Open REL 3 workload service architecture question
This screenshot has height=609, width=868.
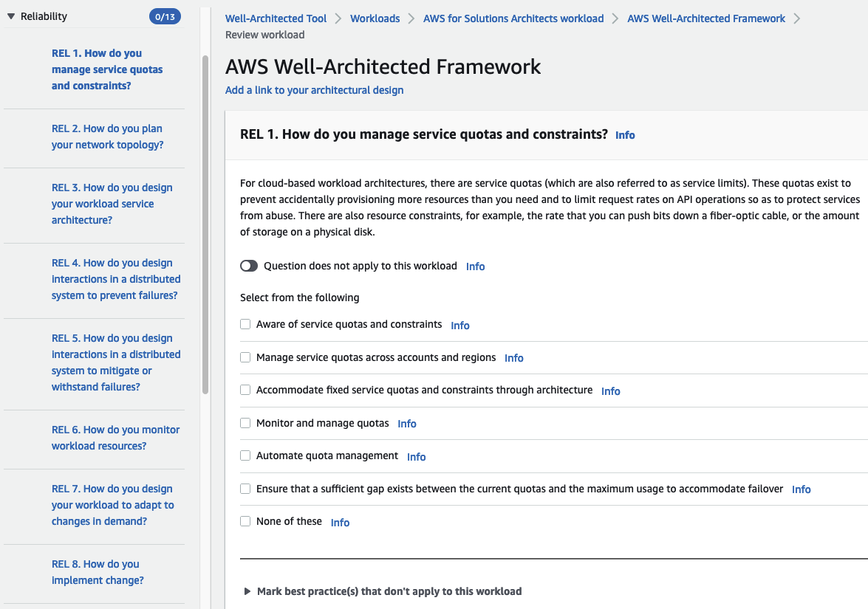click(112, 204)
